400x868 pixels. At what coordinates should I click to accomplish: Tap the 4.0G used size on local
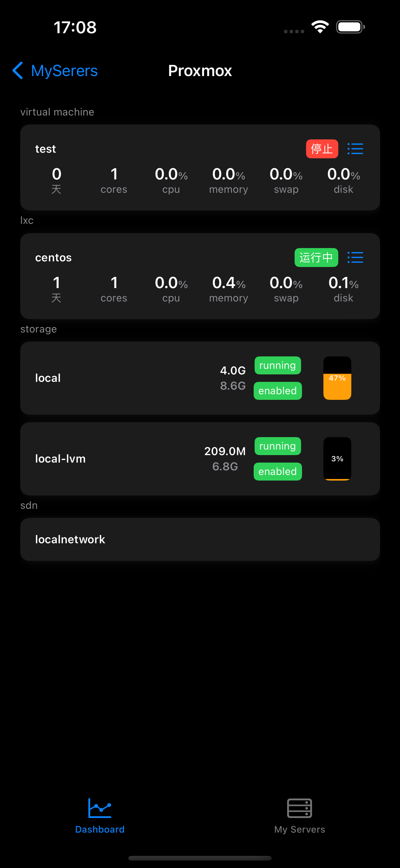pos(233,371)
